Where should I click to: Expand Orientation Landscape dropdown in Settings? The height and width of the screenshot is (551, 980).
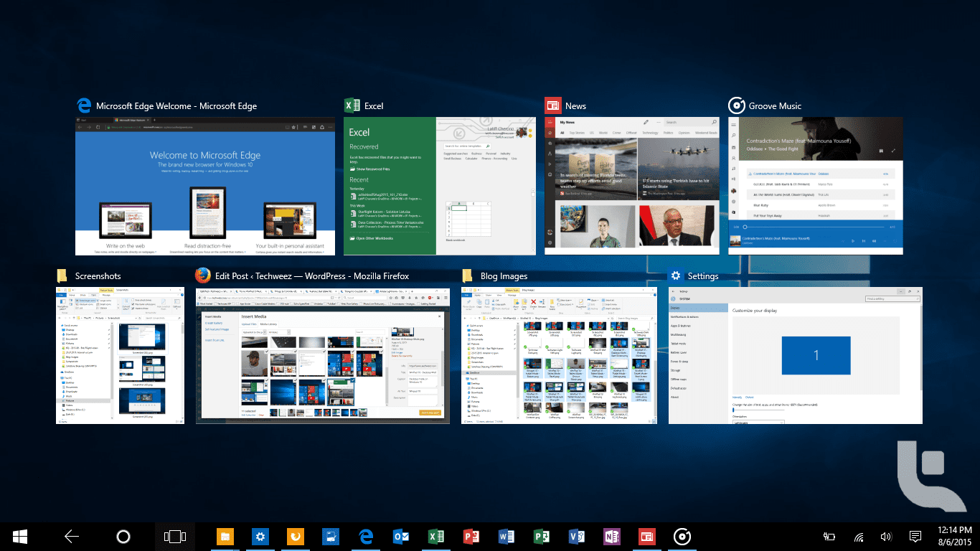tap(758, 422)
